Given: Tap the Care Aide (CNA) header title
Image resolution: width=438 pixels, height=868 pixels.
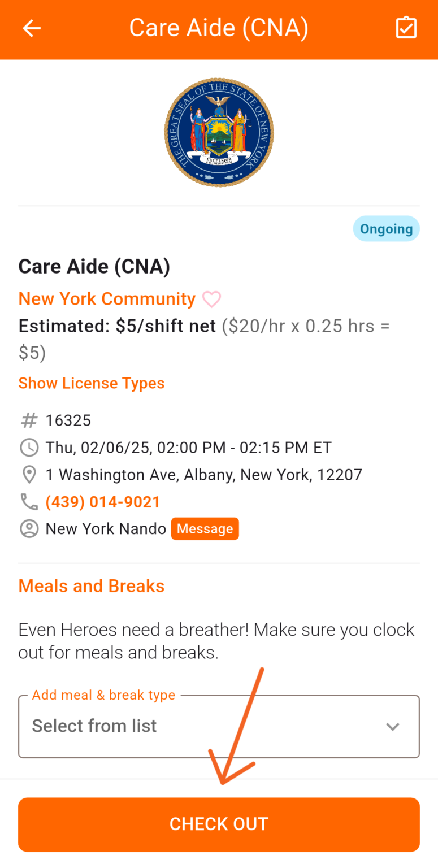Looking at the screenshot, I should 219,28.
